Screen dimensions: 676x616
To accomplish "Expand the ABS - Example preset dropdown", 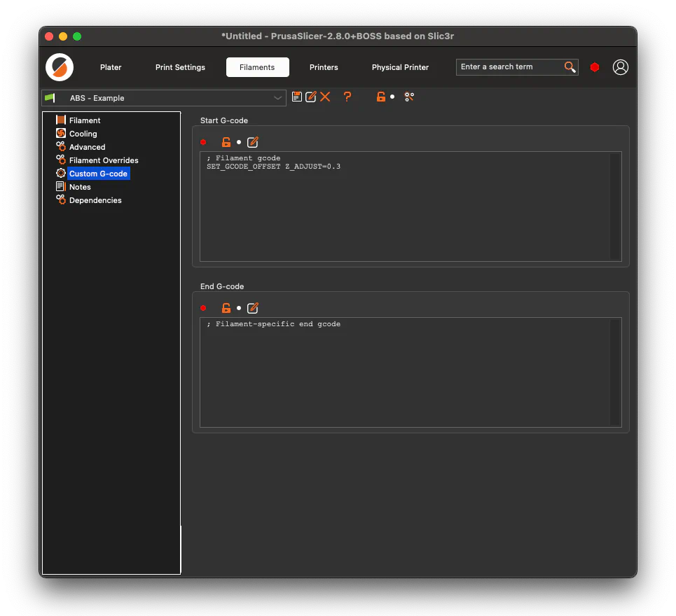I will coord(164,98).
